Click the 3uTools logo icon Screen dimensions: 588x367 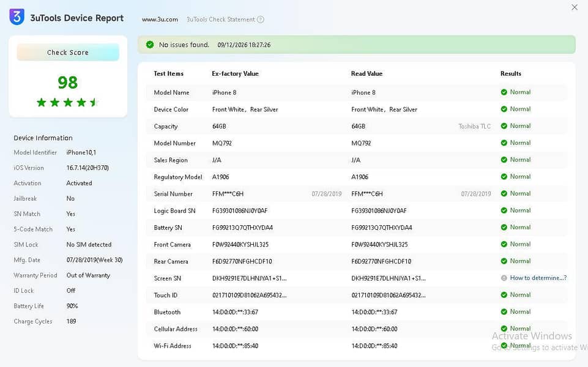pyautogui.click(x=17, y=17)
